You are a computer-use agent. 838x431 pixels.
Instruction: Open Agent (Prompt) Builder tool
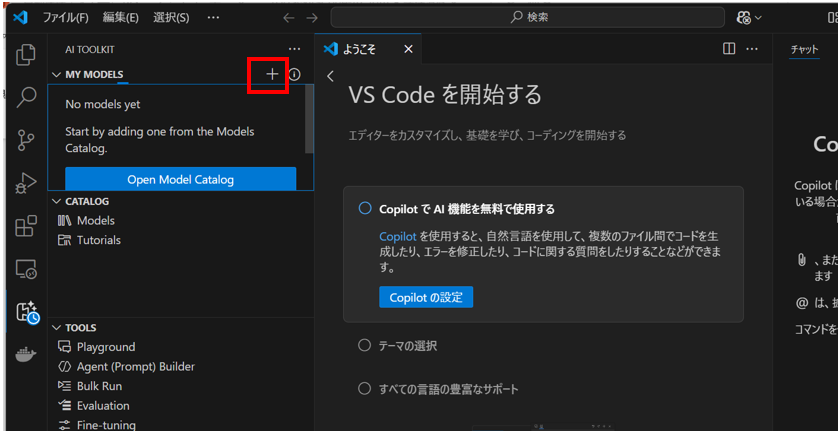(136, 367)
